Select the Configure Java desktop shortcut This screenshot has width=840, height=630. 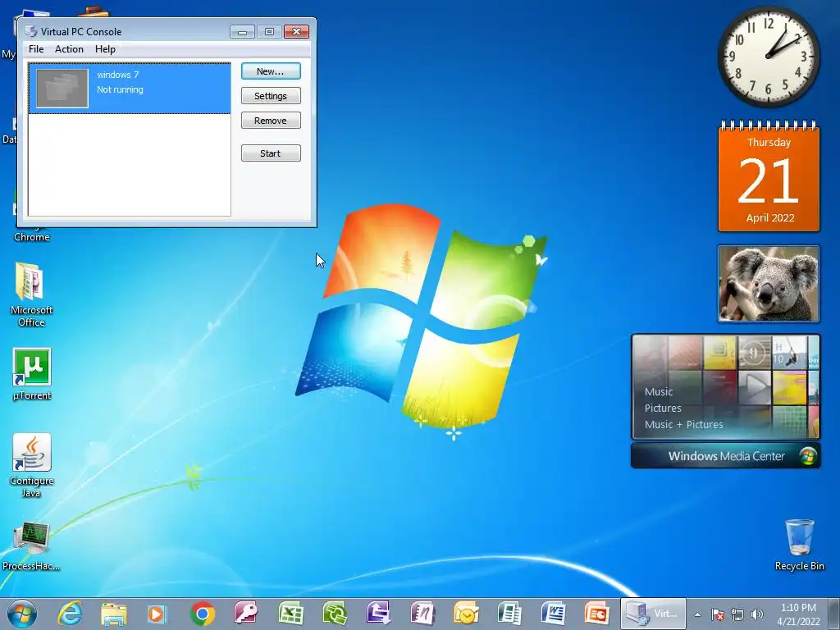pos(32,465)
